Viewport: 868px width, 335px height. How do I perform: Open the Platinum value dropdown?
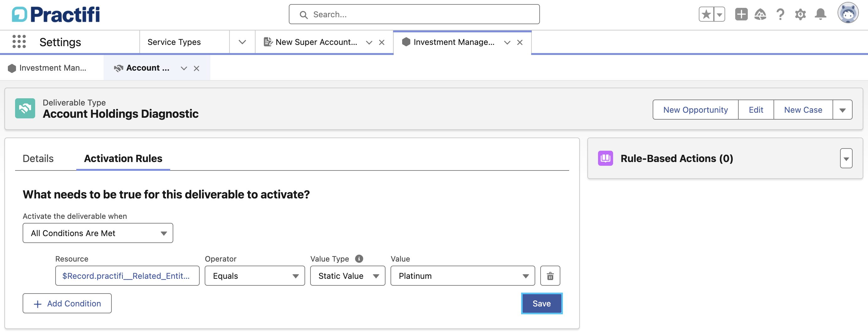(462, 276)
